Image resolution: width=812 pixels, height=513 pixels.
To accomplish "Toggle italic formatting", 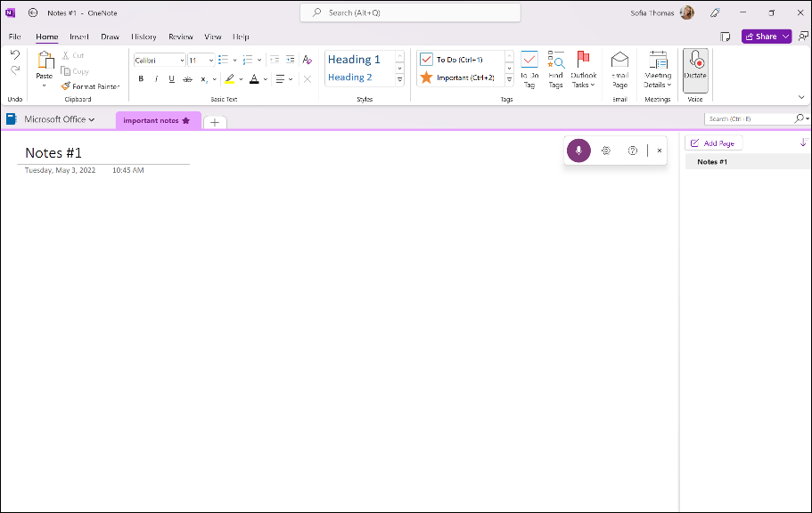I will click(x=156, y=79).
